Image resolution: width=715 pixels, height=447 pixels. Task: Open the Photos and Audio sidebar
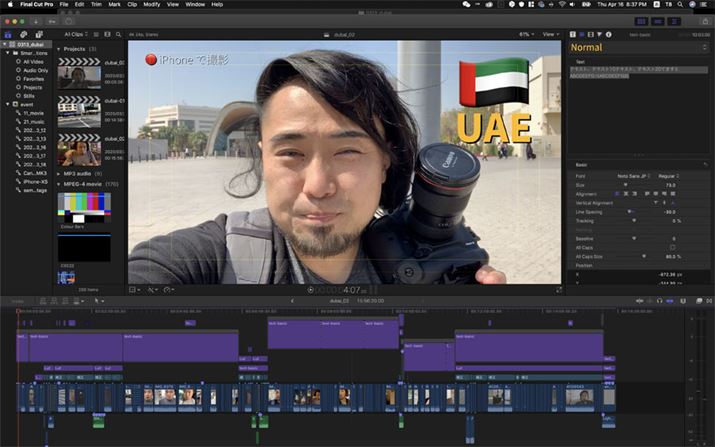click(23, 35)
